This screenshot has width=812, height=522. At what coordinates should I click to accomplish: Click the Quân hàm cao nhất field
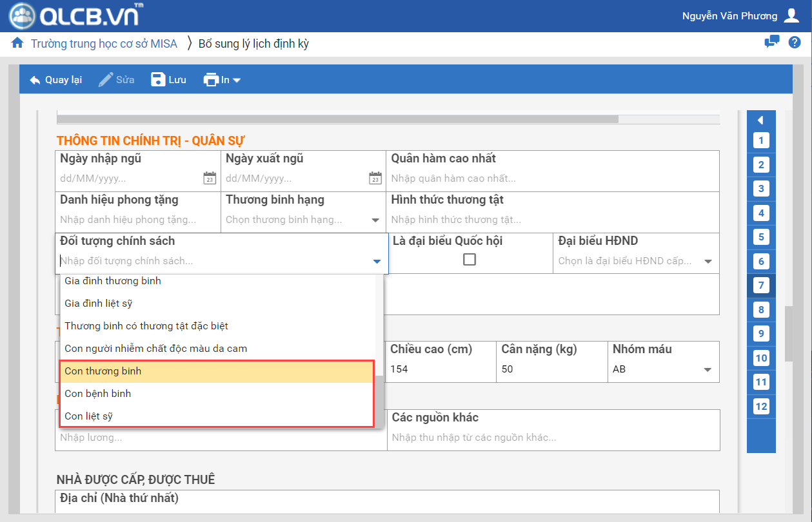tap(553, 179)
